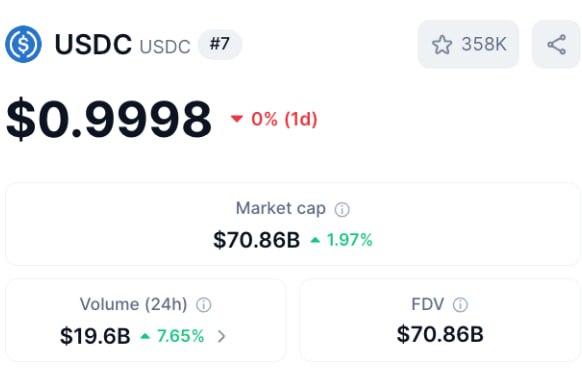Viewport: 582px width, 371px height.
Task: Click the FDV $70.86B value
Action: [440, 334]
